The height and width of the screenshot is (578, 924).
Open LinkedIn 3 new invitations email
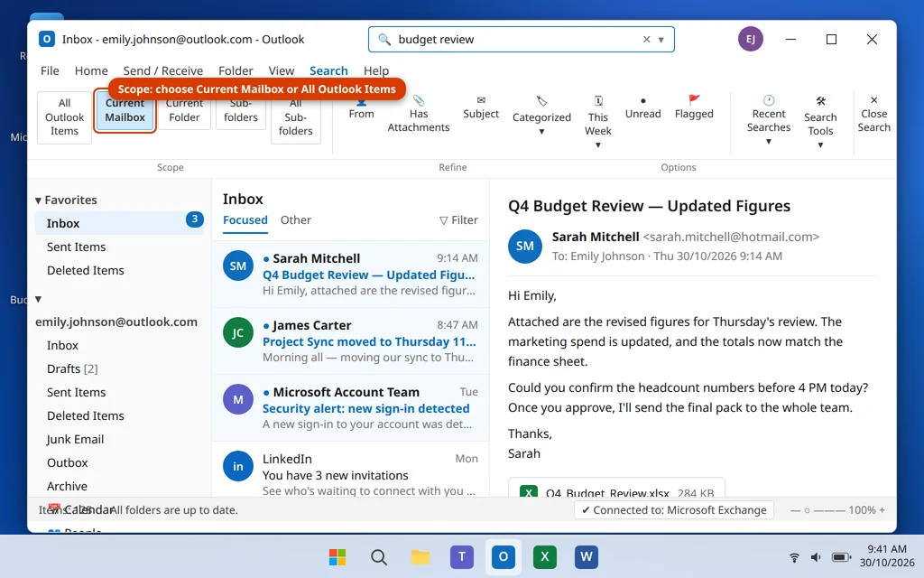coord(351,470)
